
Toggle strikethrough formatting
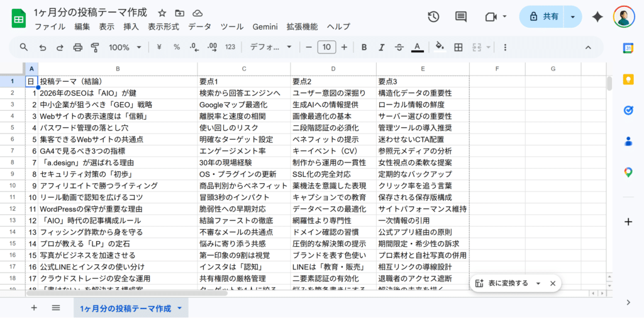pyautogui.click(x=399, y=47)
